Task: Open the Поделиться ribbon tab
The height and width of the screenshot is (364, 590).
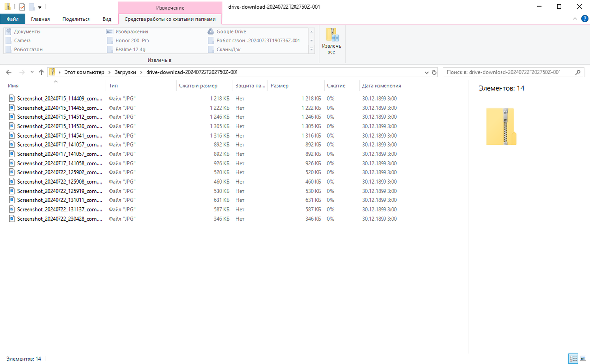Action: (x=76, y=19)
